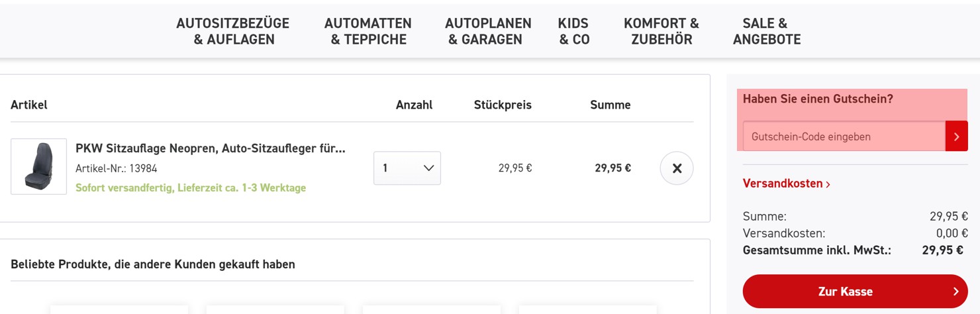The height and width of the screenshot is (314, 980).
Task: Open the Autoplanen & Garagen category
Action: click(487, 32)
